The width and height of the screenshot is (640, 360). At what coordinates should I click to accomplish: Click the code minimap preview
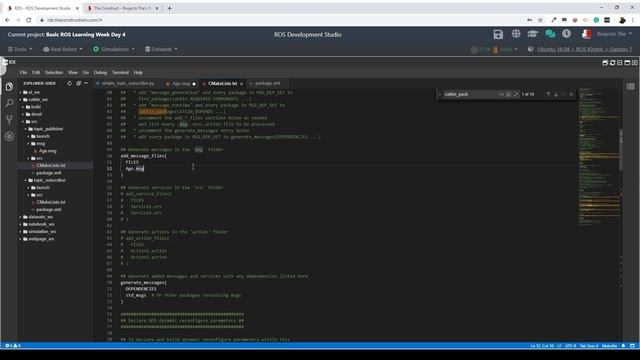tap(599, 157)
